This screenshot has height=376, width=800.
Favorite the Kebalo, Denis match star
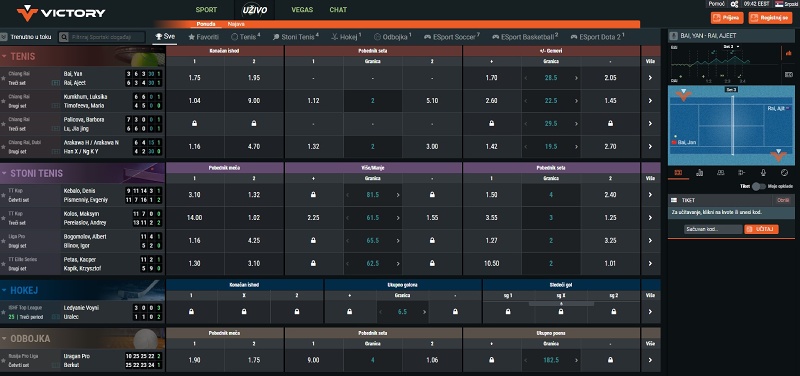(4, 195)
